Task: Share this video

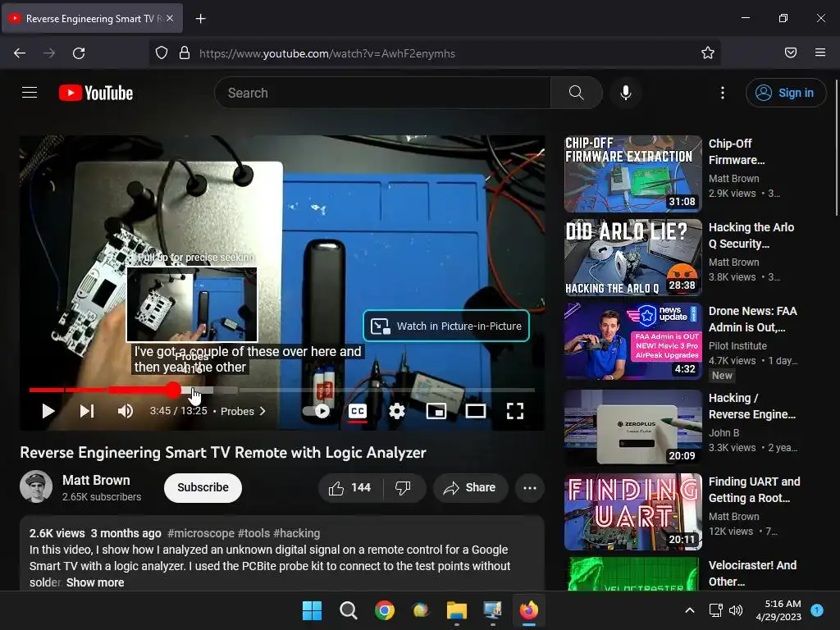Action: tap(470, 487)
